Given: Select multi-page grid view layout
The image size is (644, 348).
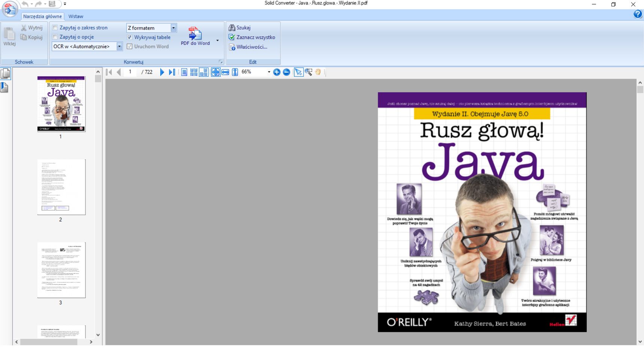Looking at the screenshot, I should pyautogui.click(x=194, y=72).
